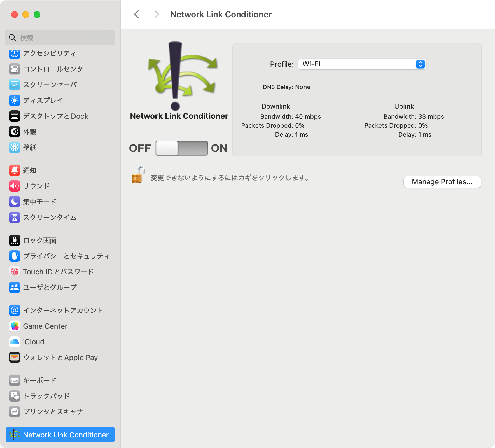Click the ON label beside the switch
Image resolution: width=495 pixels, height=448 pixels.
(x=219, y=148)
